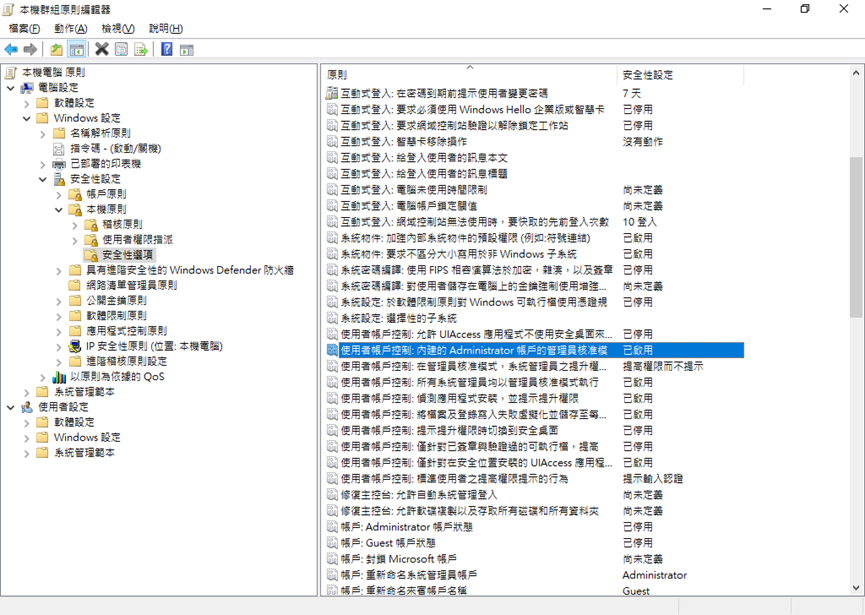The image size is (865, 615).
Task: Expand the 公開金鑰原則 node
Action: click(x=58, y=301)
